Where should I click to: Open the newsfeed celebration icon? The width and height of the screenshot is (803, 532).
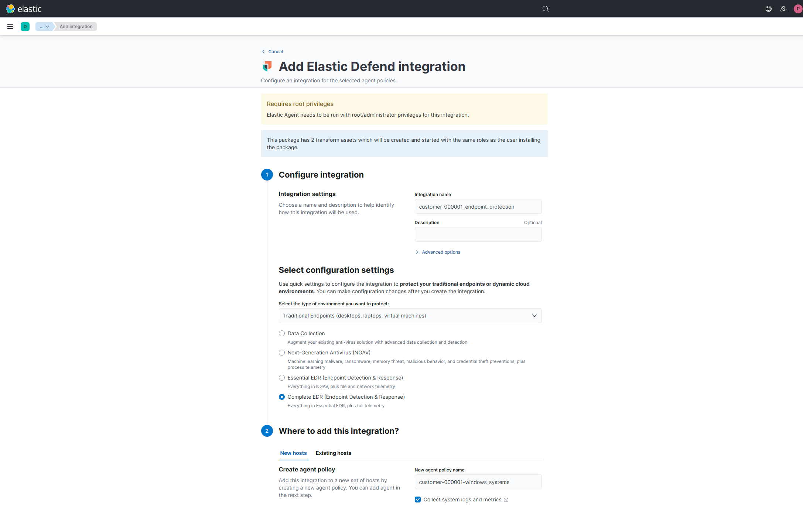click(x=783, y=9)
